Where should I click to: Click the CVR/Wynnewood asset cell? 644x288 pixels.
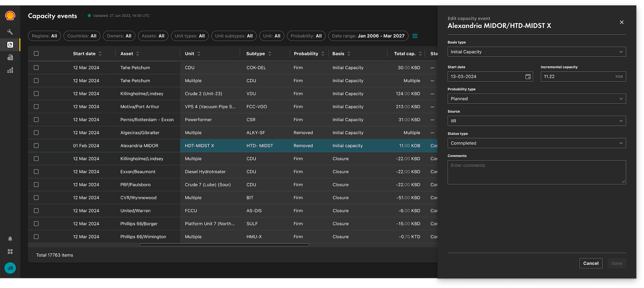[x=139, y=198]
